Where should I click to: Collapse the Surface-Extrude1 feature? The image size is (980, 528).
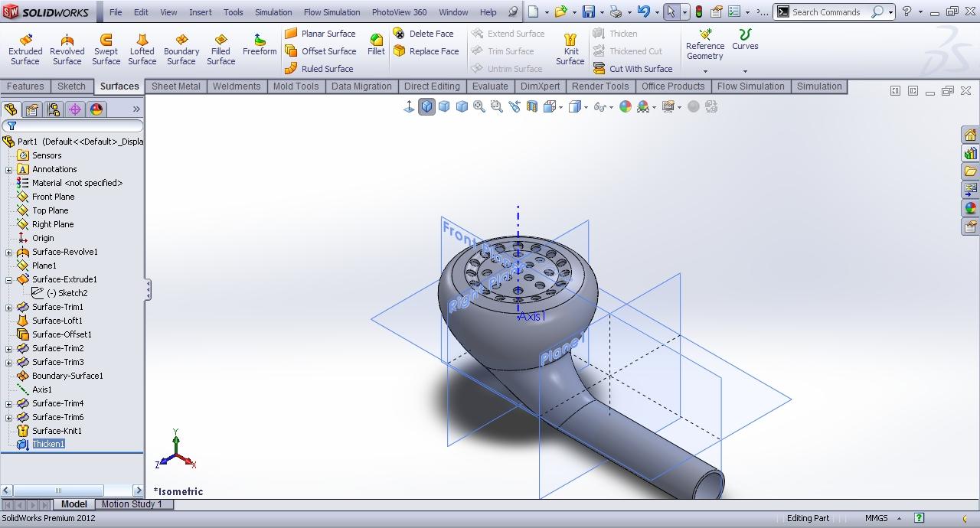(x=9, y=279)
